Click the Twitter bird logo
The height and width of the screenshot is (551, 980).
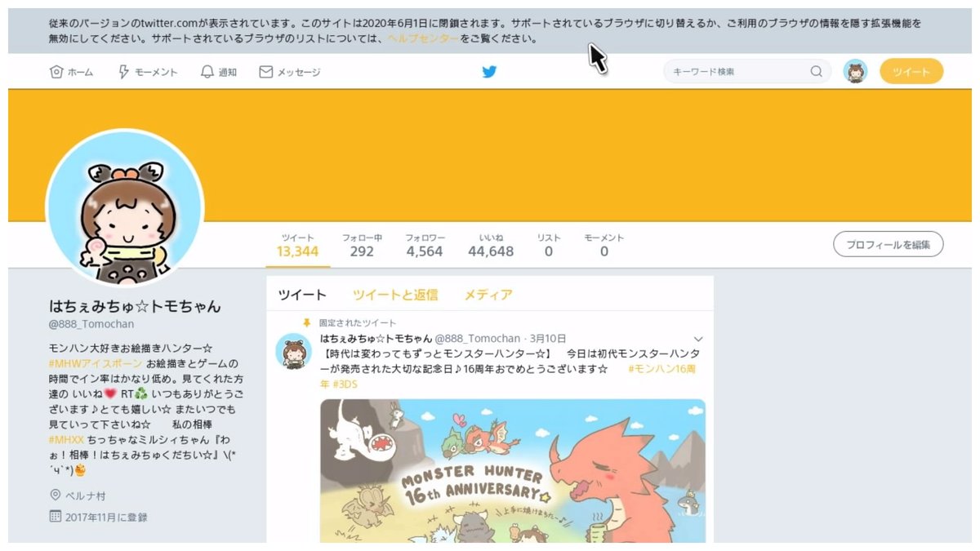(x=489, y=72)
